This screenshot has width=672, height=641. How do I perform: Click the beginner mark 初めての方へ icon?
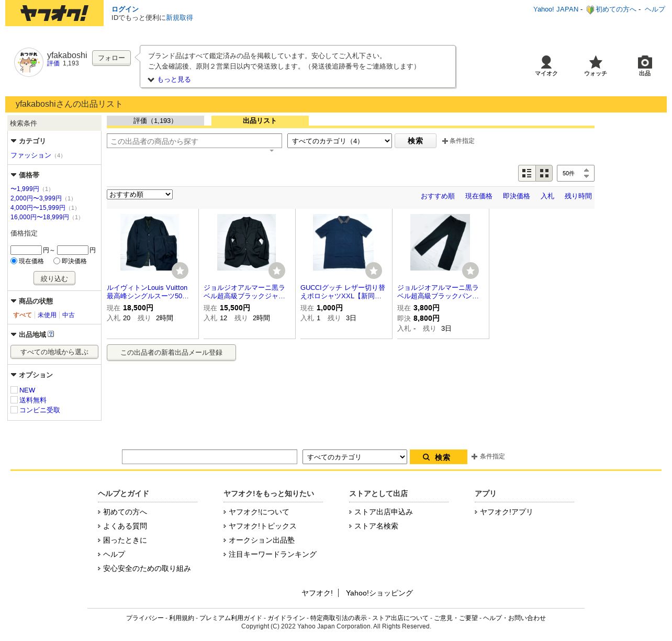[x=590, y=9]
